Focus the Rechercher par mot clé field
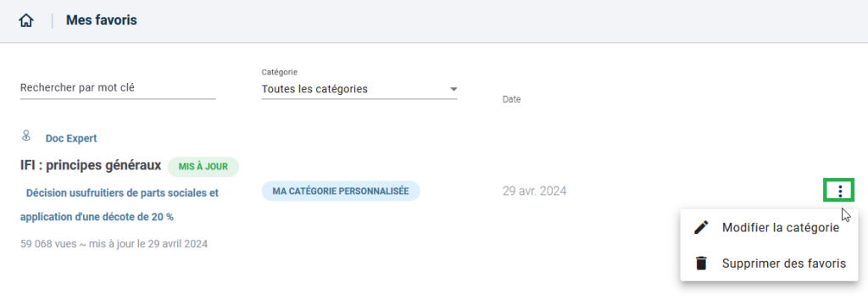 pyautogui.click(x=118, y=88)
